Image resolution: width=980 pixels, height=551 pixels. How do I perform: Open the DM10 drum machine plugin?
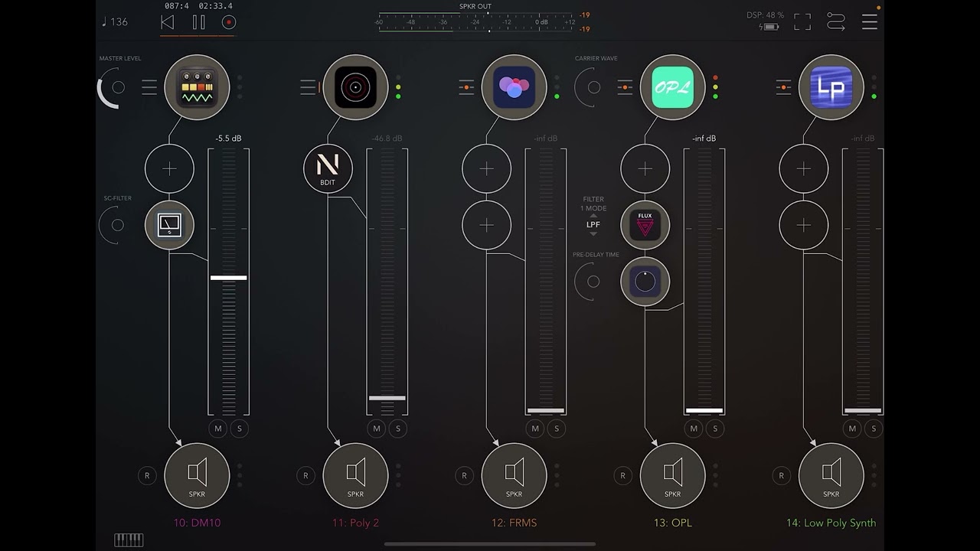click(197, 87)
